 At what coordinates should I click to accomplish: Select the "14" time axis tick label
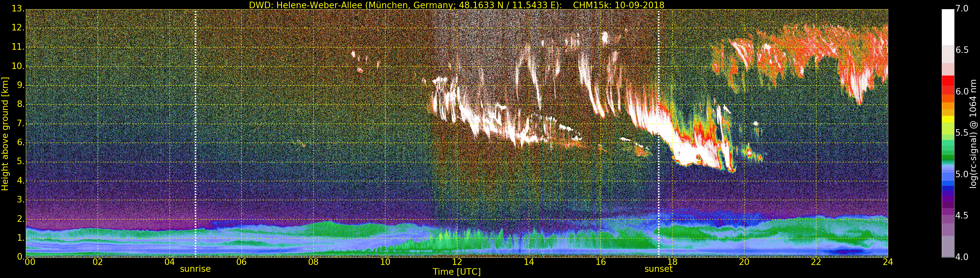click(x=529, y=262)
